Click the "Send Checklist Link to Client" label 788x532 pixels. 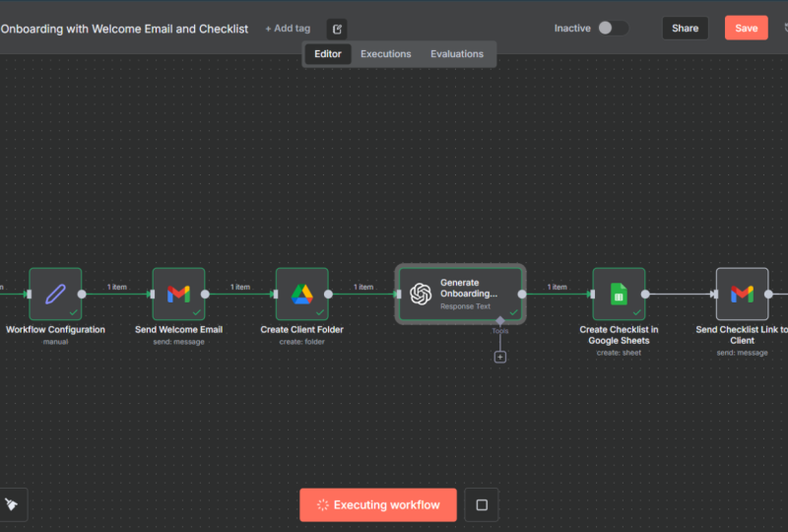tap(743, 335)
